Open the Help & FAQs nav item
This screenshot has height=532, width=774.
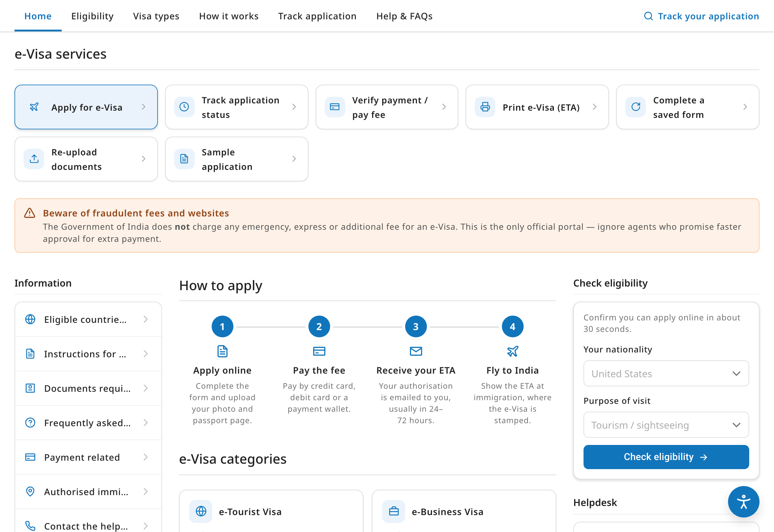coord(404,16)
